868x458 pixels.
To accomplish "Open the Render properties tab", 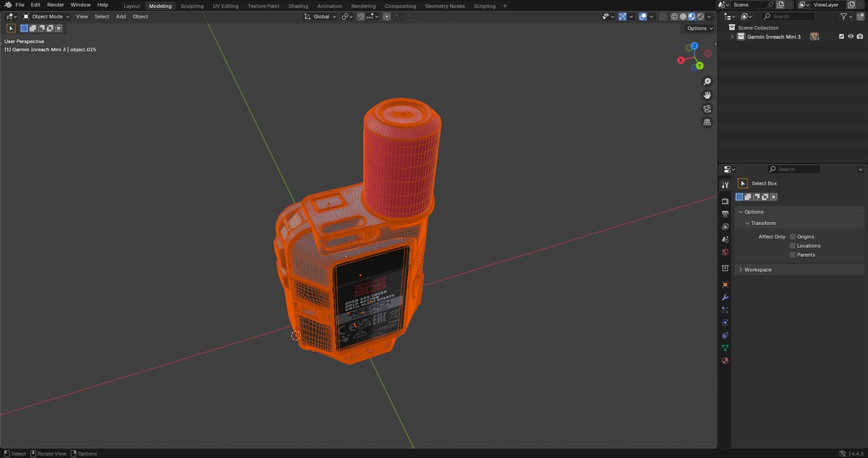I will coord(725,201).
